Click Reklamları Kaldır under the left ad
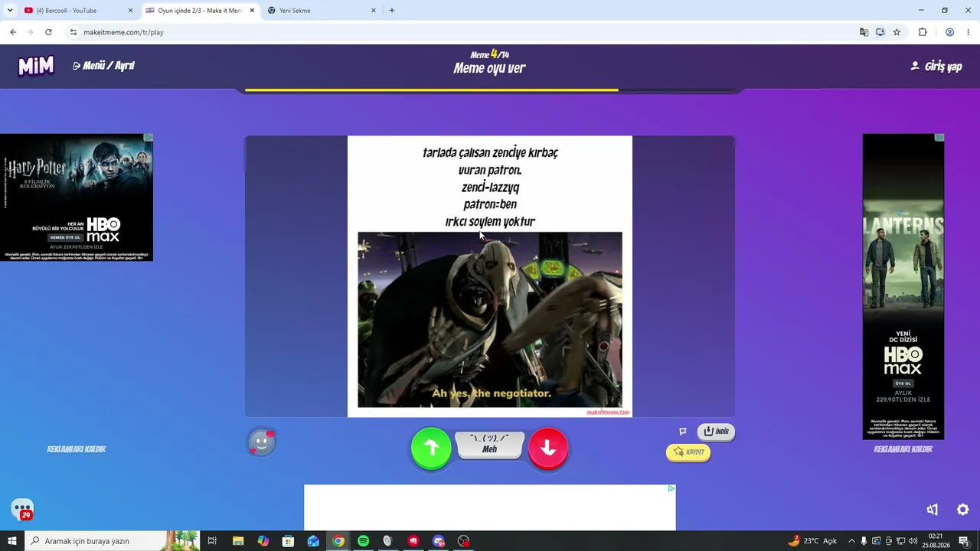This screenshot has height=551, width=980. [x=77, y=449]
